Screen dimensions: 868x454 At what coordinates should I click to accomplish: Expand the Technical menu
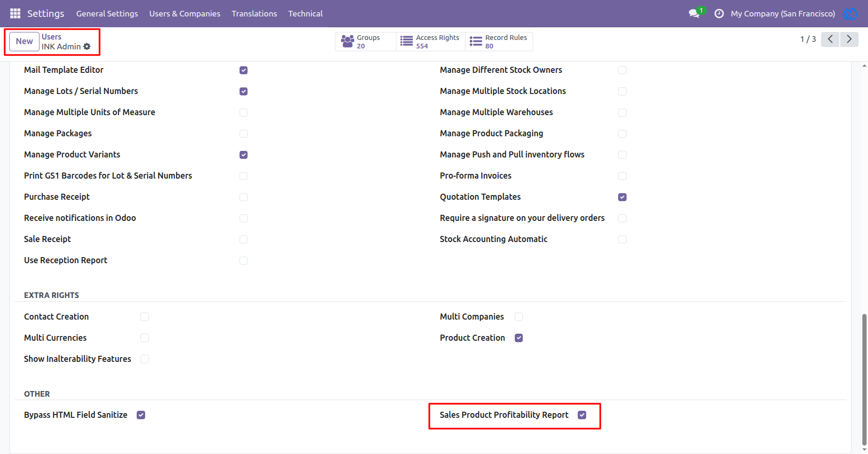(305, 14)
